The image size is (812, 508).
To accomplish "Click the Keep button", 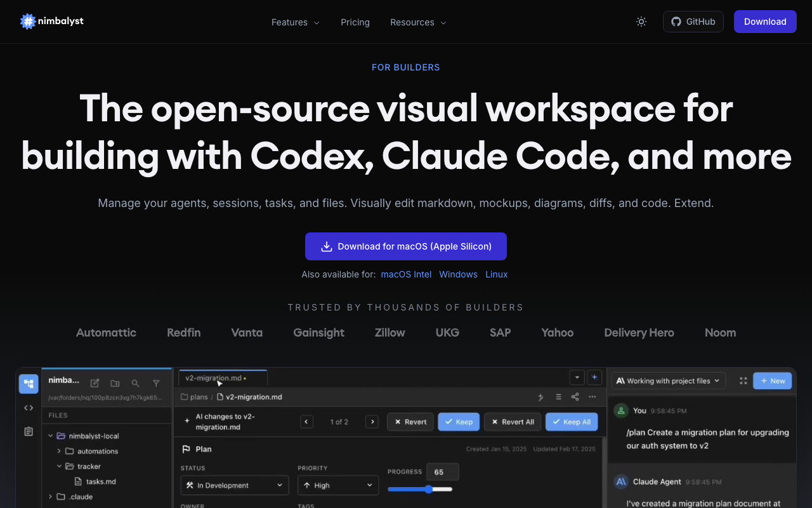I will point(459,422).
